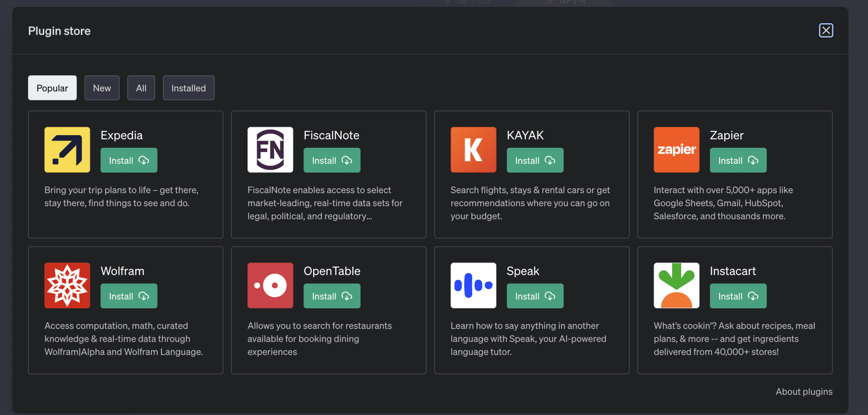Click the 'Allows you to search for restaurants' description

tap(320, 338)
